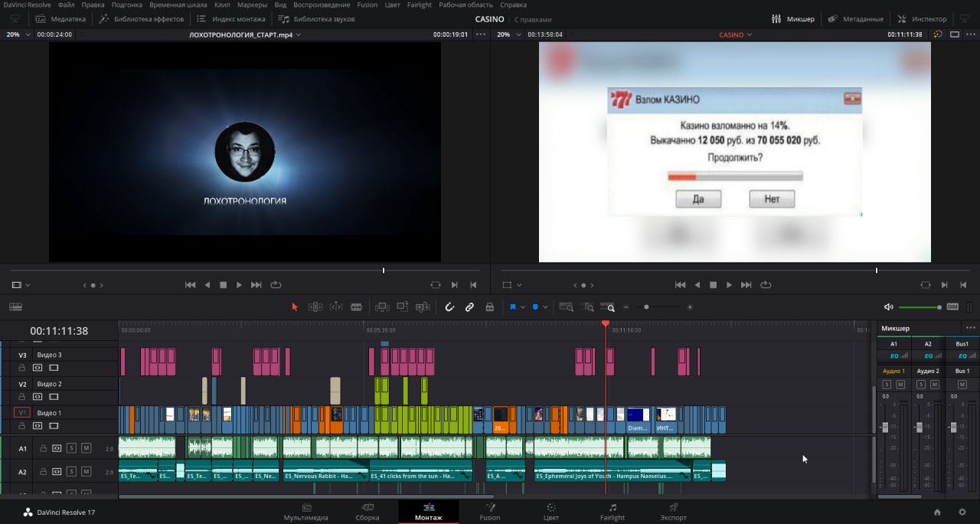Click the blue Flag clip icon
The width and height of the screenshot is (980, 524).
pyautogui.click(x=513, y=306)
